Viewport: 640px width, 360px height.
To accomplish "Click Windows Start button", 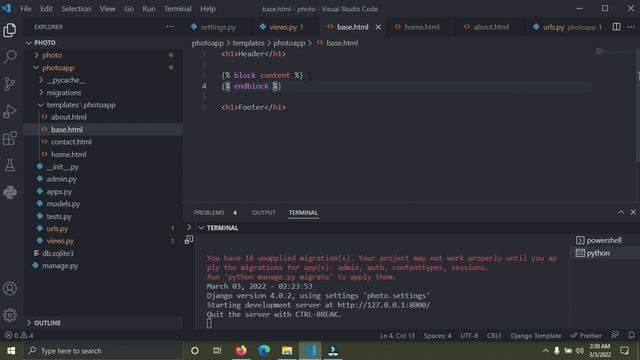I will coord(11,351).
